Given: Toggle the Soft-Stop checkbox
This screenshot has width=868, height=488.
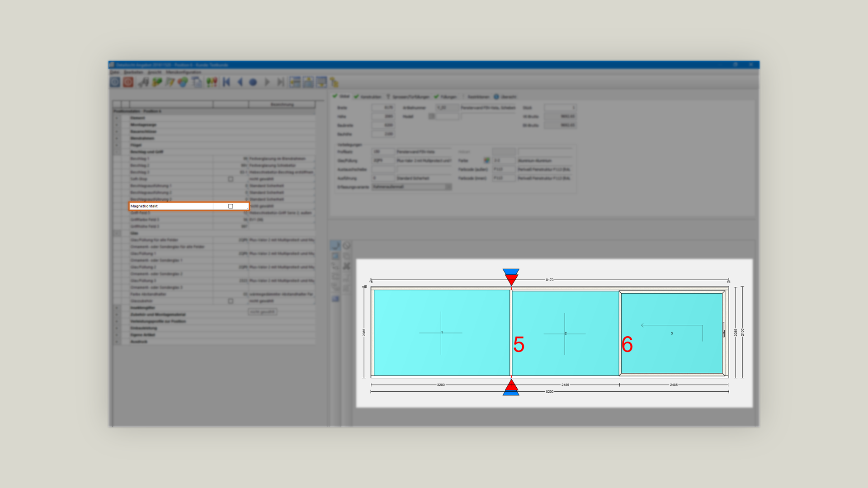Looking at the screenshot, I should 231,179.
